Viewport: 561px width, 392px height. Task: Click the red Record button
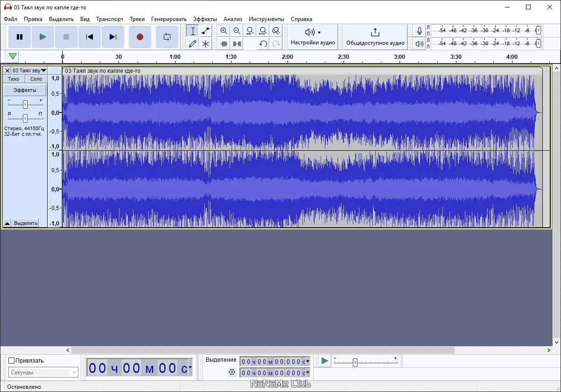pyautogui.click(x=140, y=37)
